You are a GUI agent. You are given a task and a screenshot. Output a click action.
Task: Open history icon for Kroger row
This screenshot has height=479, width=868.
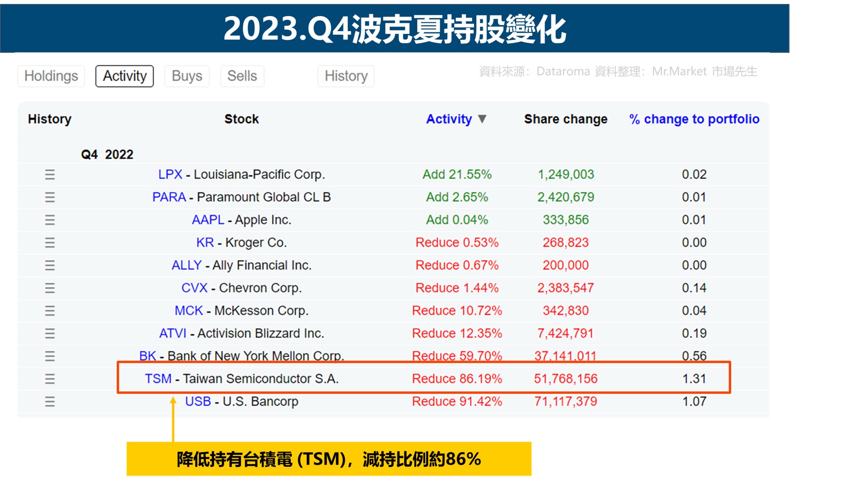pyautogui.click(x=50, y=243)
